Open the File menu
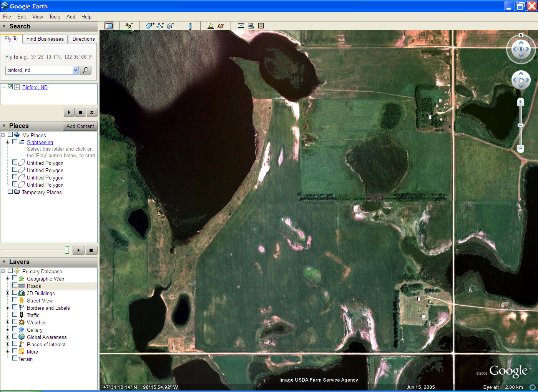Image resolution: width=538 pixels, height=392 pixels. pos(7,17)
